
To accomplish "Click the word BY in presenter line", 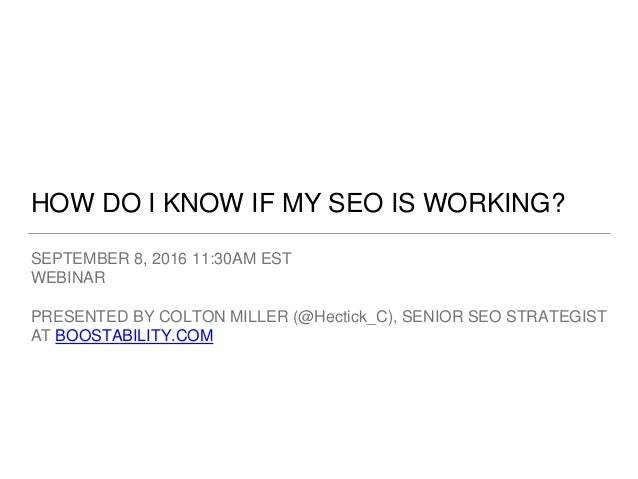I will point(143,317).
